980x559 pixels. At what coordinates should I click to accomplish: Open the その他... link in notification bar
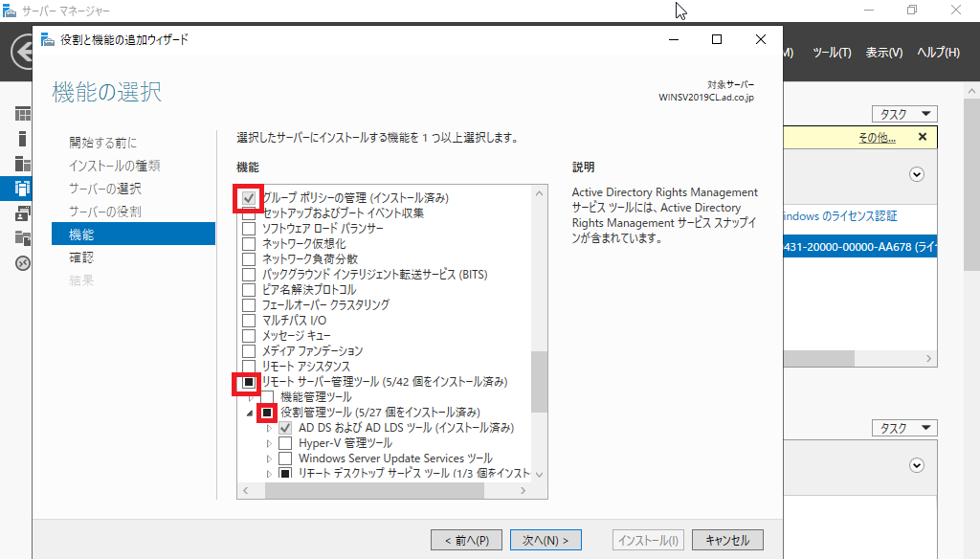point(877,138)
